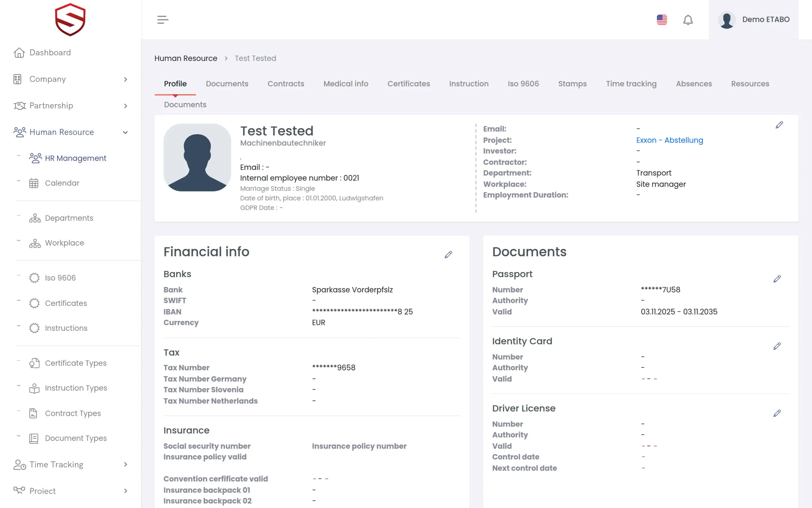The width and height of the screenshot is (812, 508).
Task: Open Iso 9606 in sidebar
Action: pyautogui.click(x=52, y=278)
